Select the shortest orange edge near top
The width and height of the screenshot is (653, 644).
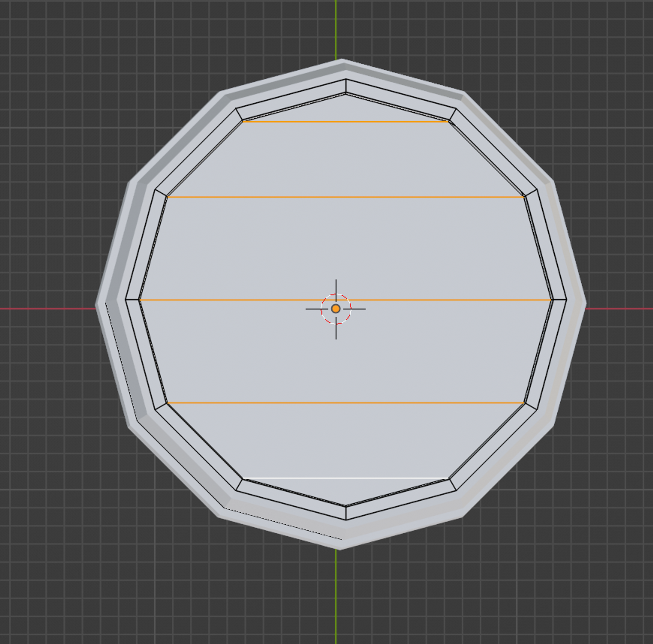(x=345, y=121)
